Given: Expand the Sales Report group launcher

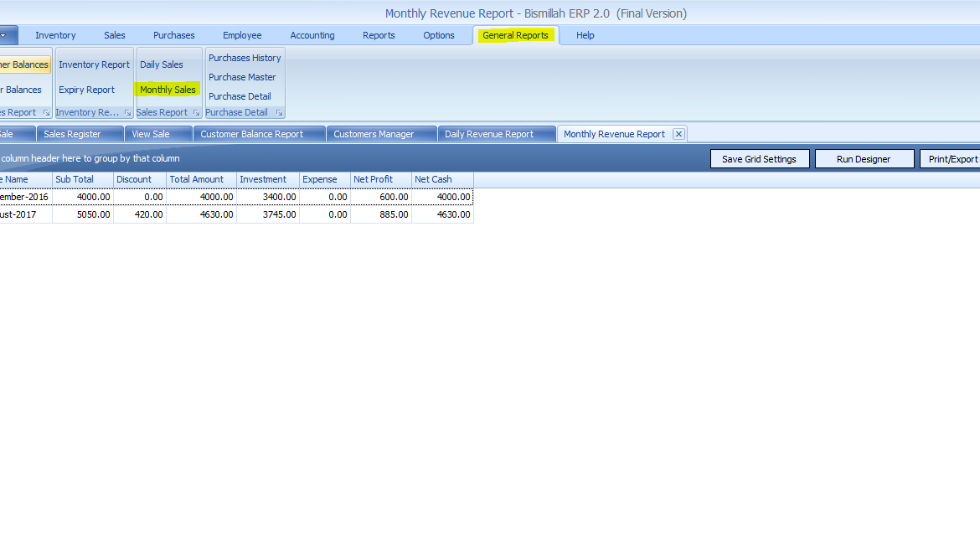Looking at the screenshot, I should [x=196, y=112].
